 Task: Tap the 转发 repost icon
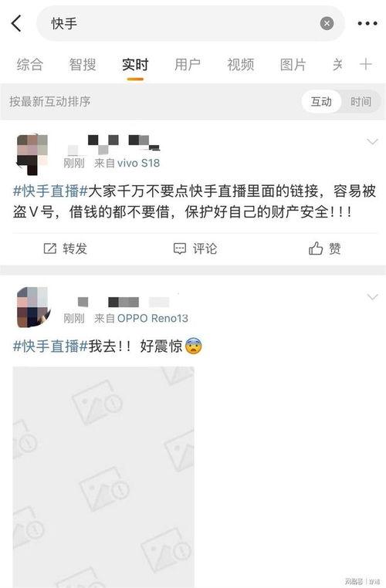click(x=50, y=248)
